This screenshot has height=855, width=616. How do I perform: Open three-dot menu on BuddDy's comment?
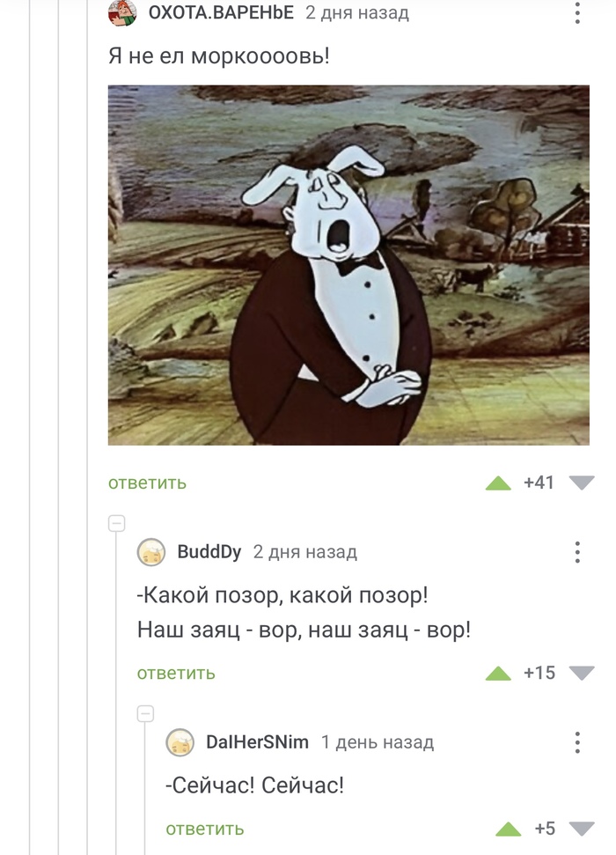coord(577,552)
